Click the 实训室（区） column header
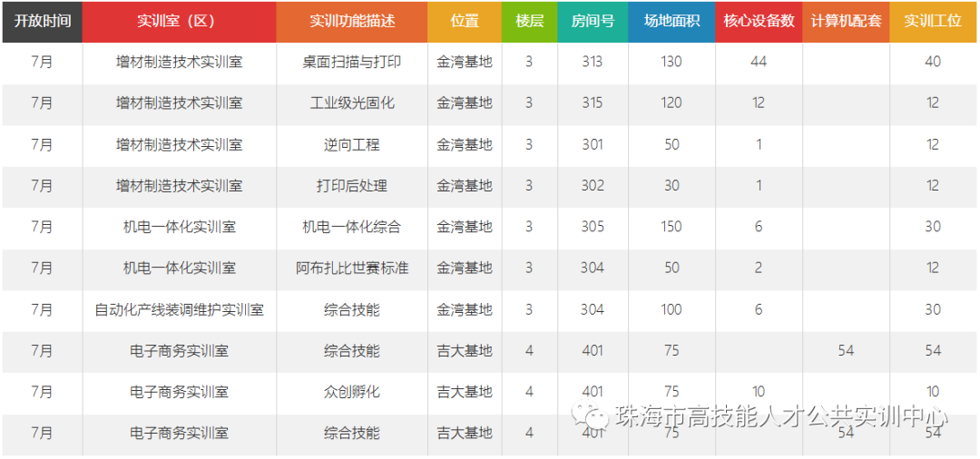The width and height of the screenshot is (980, 459). (180, 21)
